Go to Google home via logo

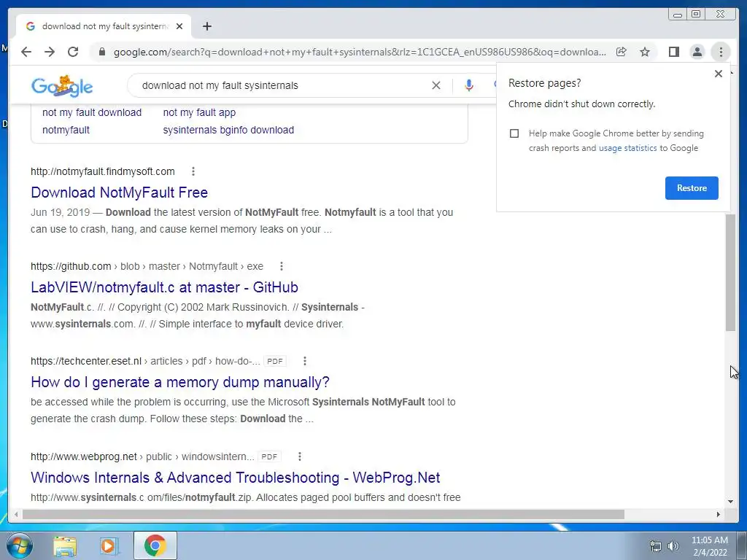(x=62, y=86)
